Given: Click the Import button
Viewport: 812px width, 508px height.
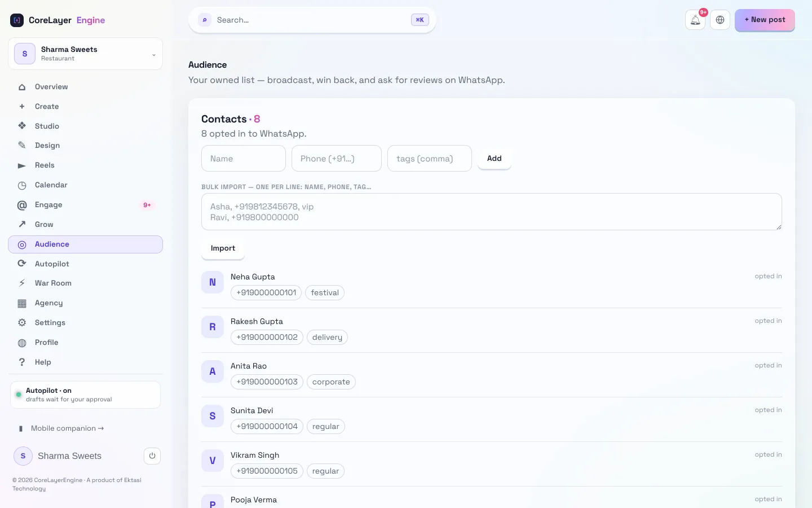Looking at the screenshot, I should click(223, 248).
